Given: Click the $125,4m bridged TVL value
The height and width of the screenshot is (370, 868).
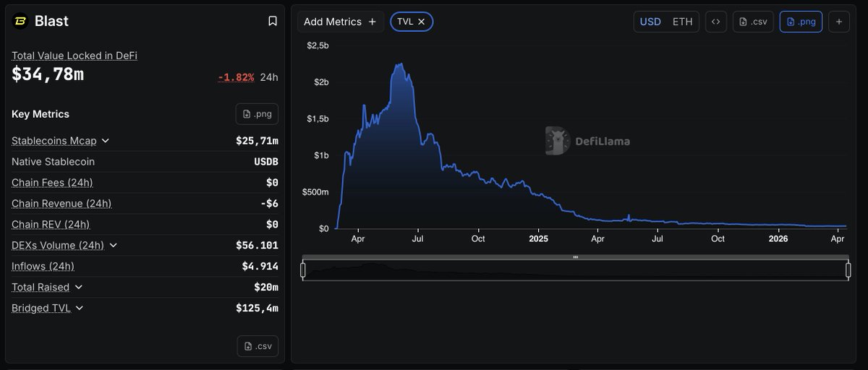Looking at the screenshot, I should click(257, 308).
